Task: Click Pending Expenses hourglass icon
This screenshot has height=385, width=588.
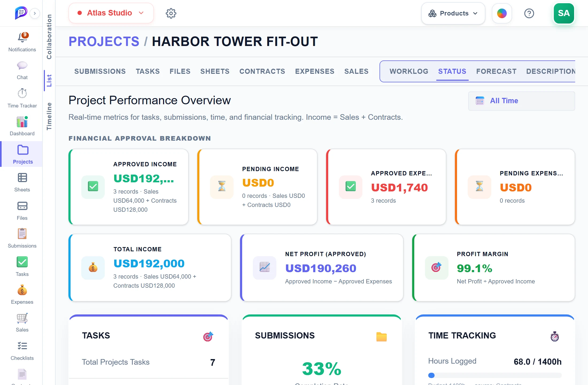Action: [479, 187]
